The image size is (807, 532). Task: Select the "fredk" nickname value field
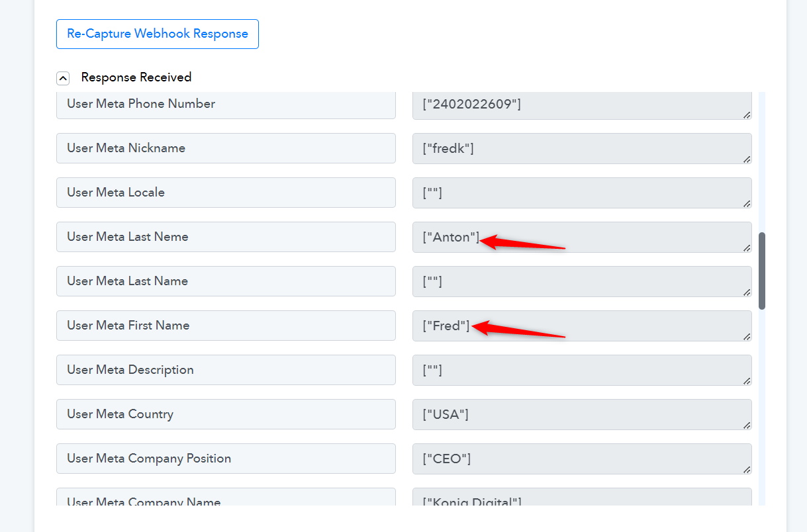(581, 148)
